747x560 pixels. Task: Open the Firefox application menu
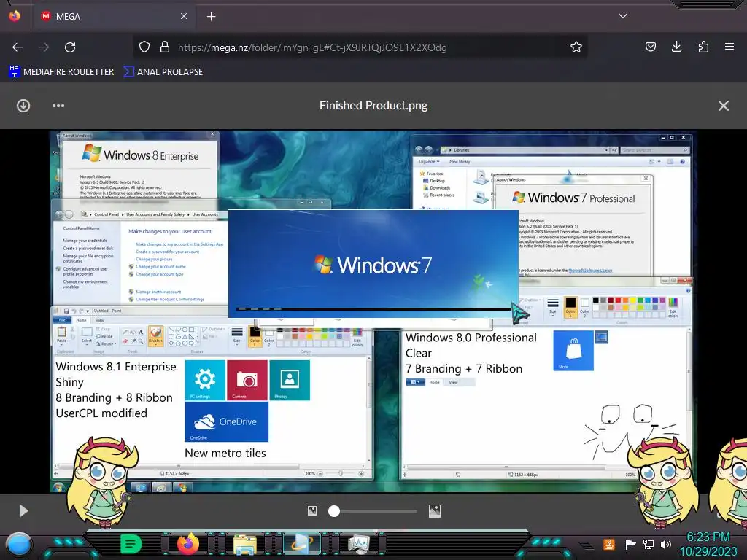pos(729,47)
